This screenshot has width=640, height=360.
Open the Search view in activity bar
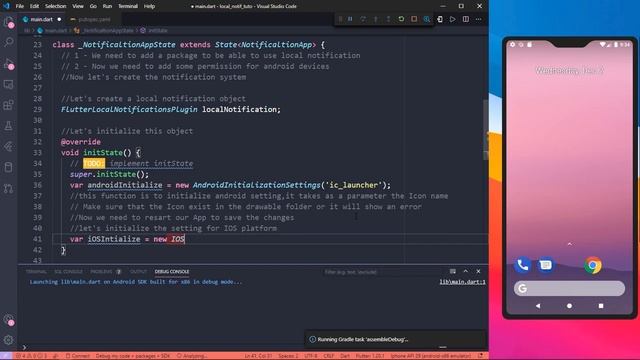point(9,42)
